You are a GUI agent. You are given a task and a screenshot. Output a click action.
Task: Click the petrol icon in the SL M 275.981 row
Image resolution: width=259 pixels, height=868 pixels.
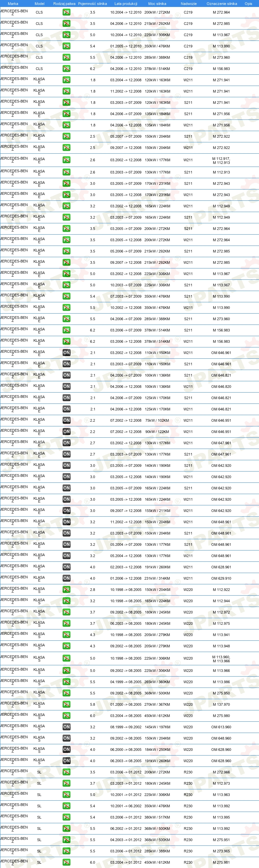tap(67, 863)
